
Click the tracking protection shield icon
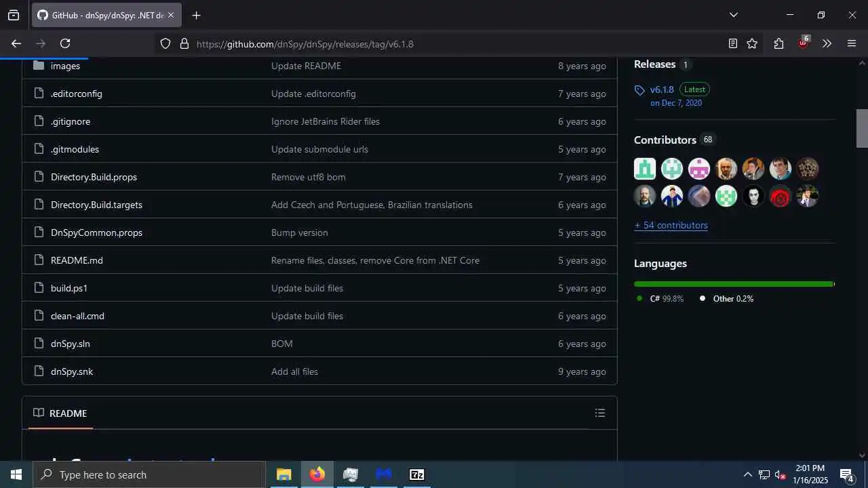pyautogui.click(x=165, y=43)
